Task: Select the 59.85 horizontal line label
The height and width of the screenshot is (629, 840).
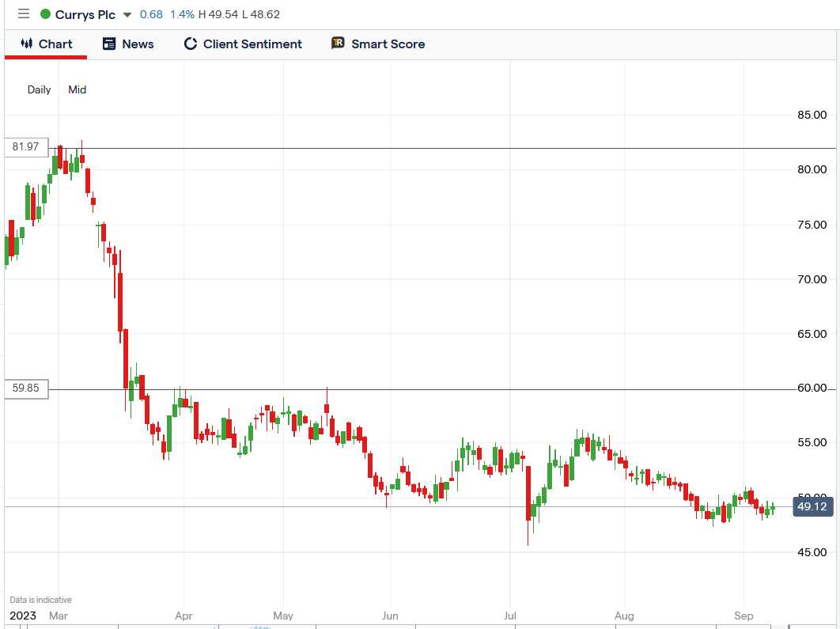Action: 26,388
